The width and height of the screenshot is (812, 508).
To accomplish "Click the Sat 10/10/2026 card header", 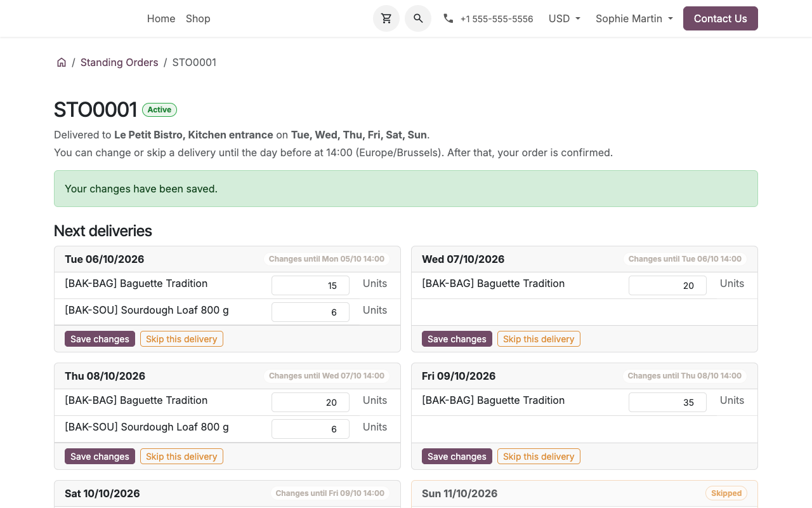I will tap(227, 493).
